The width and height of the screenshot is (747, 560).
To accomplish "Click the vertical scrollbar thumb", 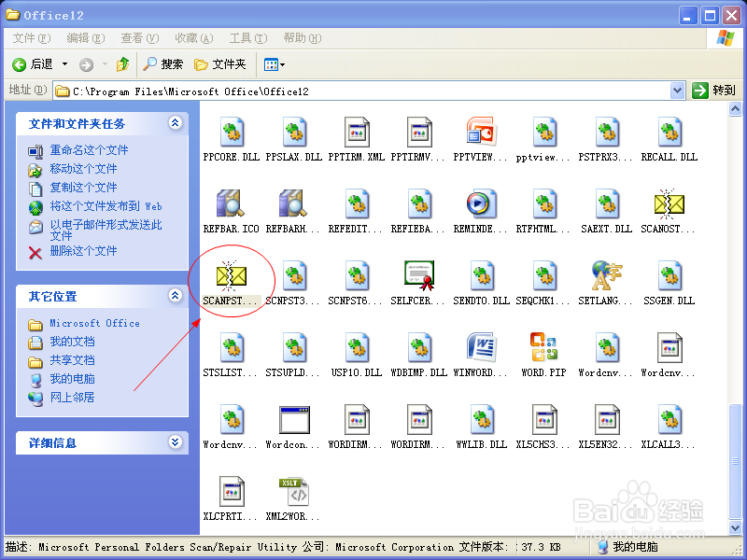I will 735,461.
